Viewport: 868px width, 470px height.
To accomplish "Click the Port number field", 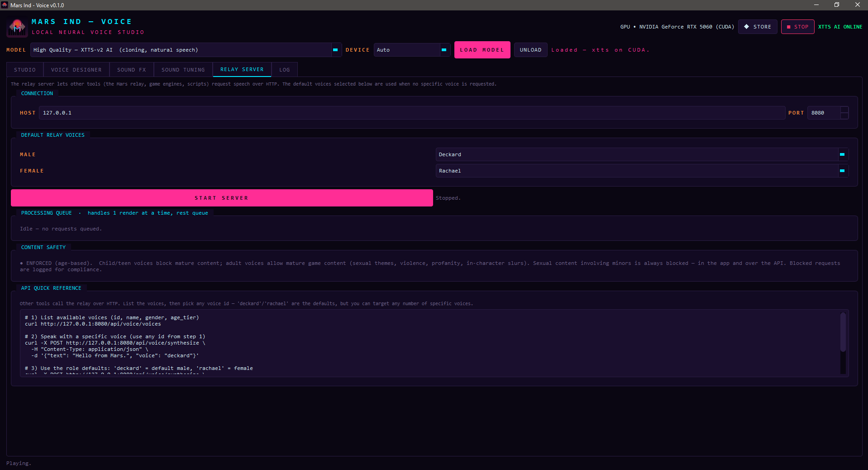I will tap(824, 113).
